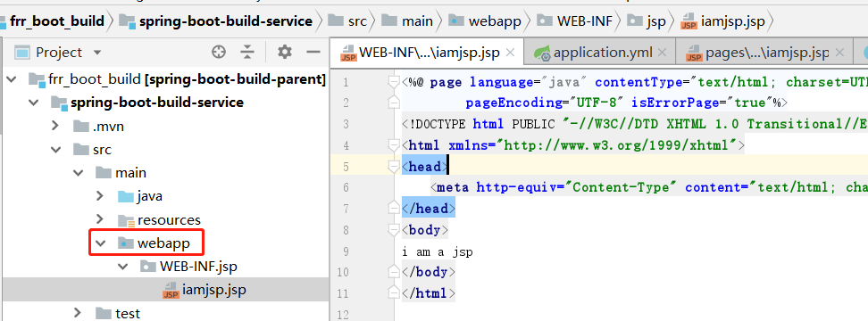Close the WEB-INF iamjsp.jsp tab

tap(511, 53)
